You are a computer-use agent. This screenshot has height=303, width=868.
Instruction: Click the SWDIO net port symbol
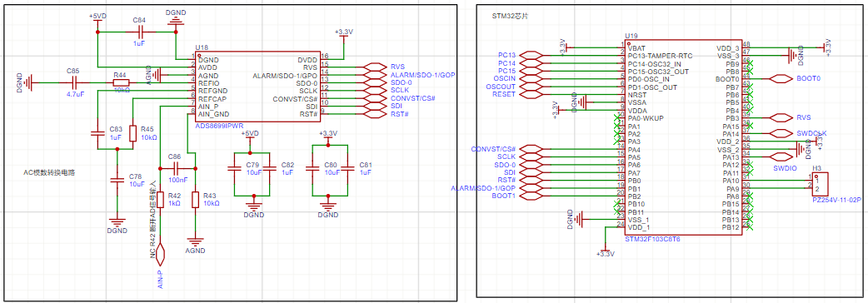coord(782,156)
